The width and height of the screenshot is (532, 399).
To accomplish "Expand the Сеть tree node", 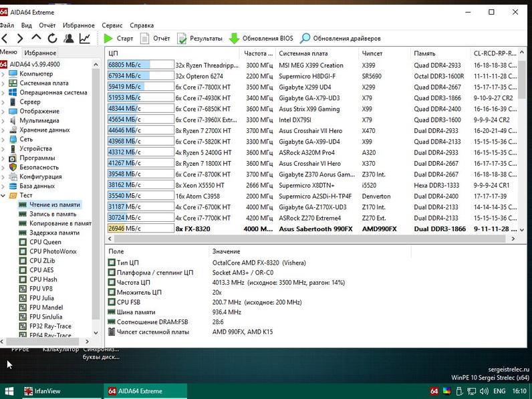I will click(3, 139).
